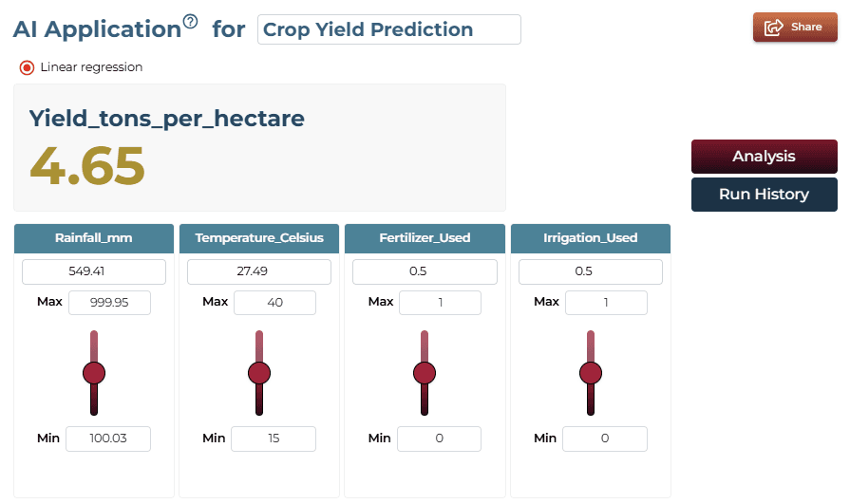The image size is (850, 504).
Task: Click the Irrigation_Used slider handle
Action: point(591,373)
